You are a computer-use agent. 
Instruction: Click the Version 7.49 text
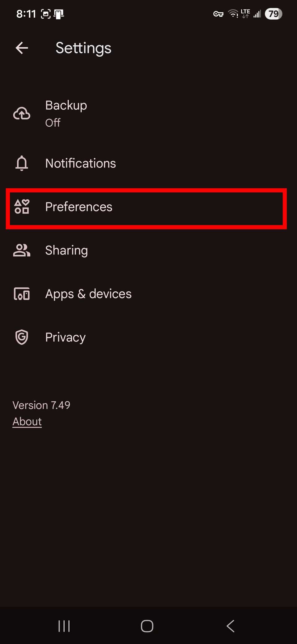coord(41,405)
